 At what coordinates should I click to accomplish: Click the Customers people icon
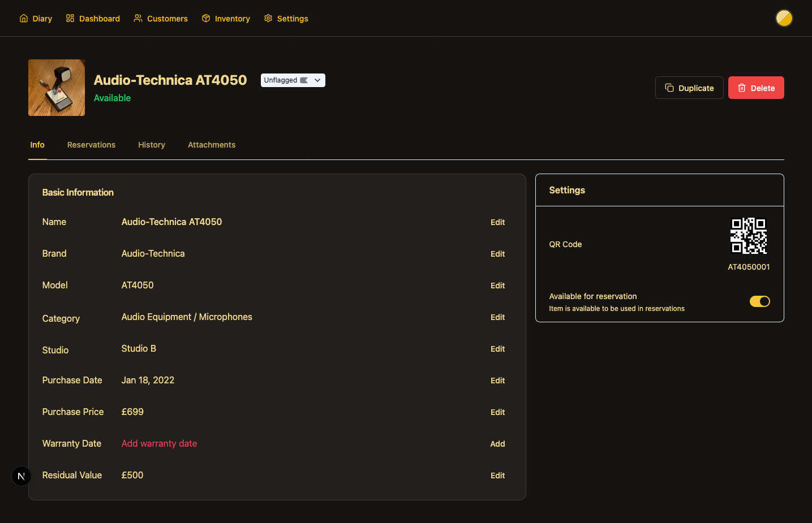[138, 19]
